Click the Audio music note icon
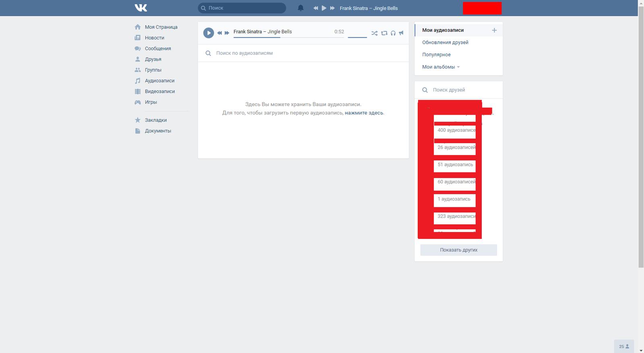 coord(138,81)
